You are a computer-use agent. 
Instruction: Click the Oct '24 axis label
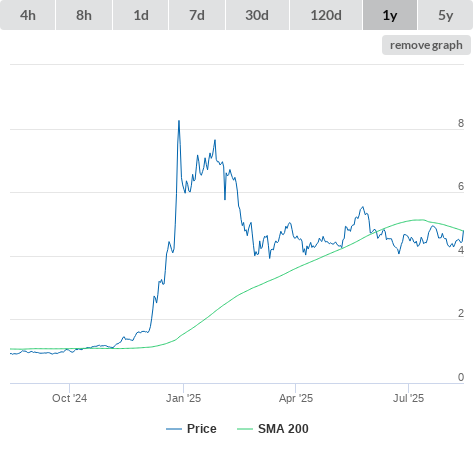pyautogui.click(x=69, y=398)
